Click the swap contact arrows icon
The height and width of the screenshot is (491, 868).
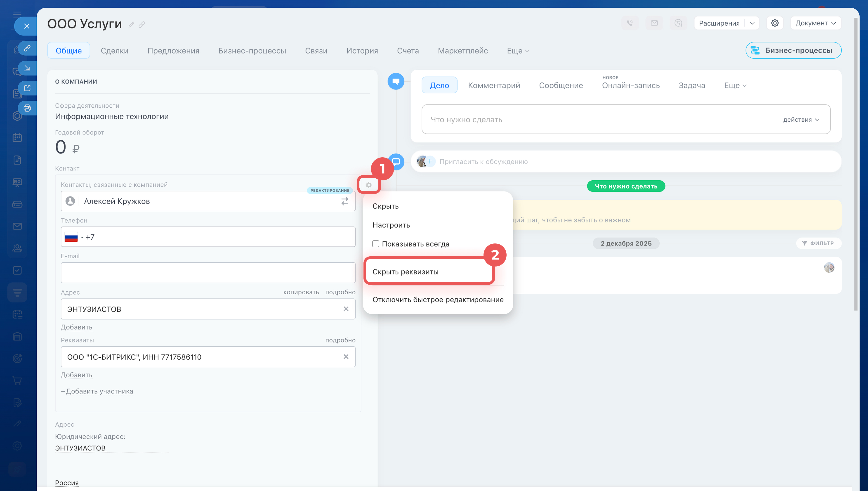point(344,201)
